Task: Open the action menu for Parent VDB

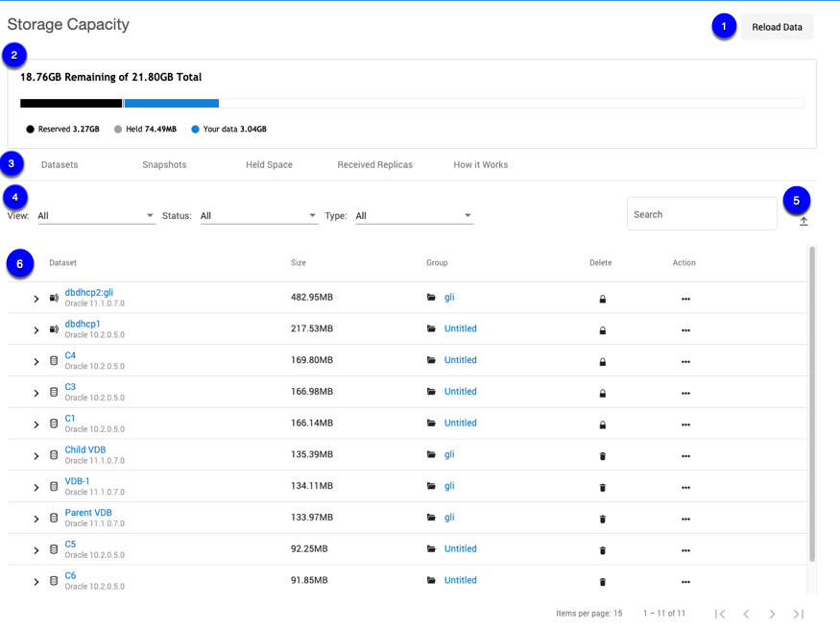Action: point(685,519)
